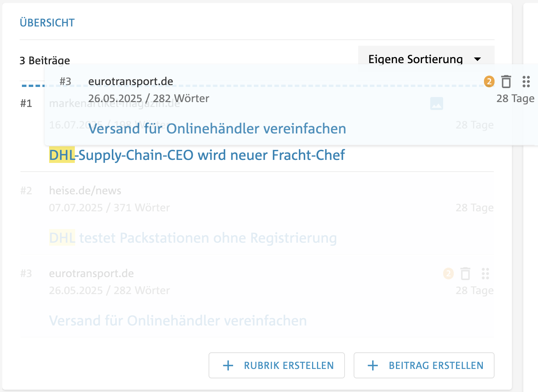Click the faded trash icon in bottom #3 row
The width and height of the screenshot is (538, 392).
tap(465, 273)
